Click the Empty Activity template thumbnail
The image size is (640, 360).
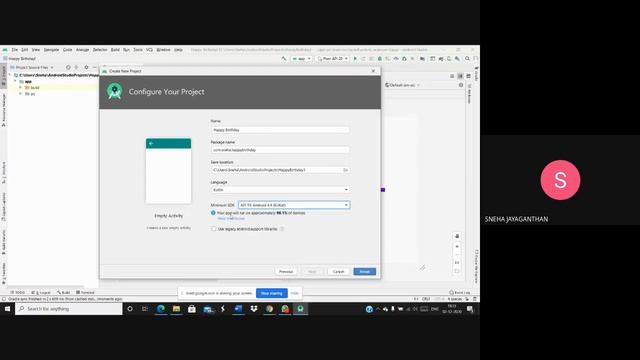click(169, 171)
